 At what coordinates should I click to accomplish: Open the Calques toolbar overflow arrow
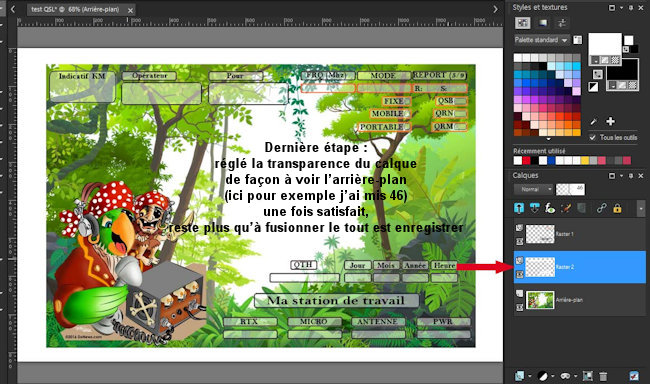[x=641, y=209]
